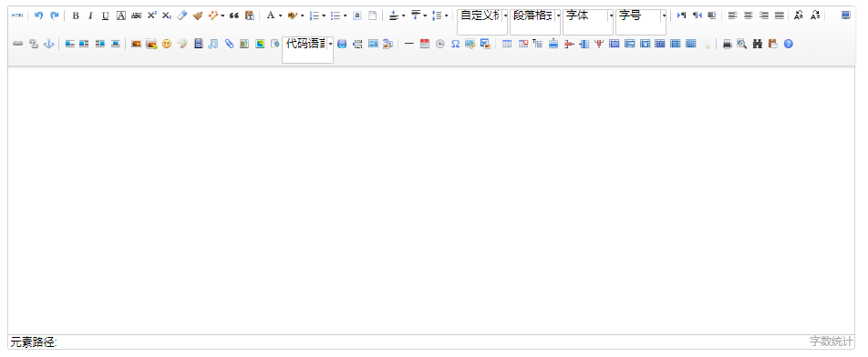This screenshot has height=357, width=868.
Task: Apply the text background highlight color
Action: point(292,15)
